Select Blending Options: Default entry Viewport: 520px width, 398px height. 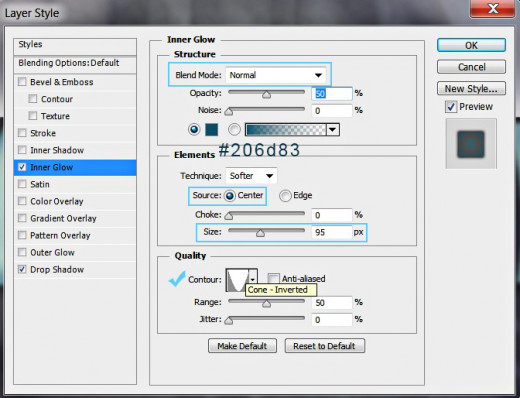click(x=75, y=64)
